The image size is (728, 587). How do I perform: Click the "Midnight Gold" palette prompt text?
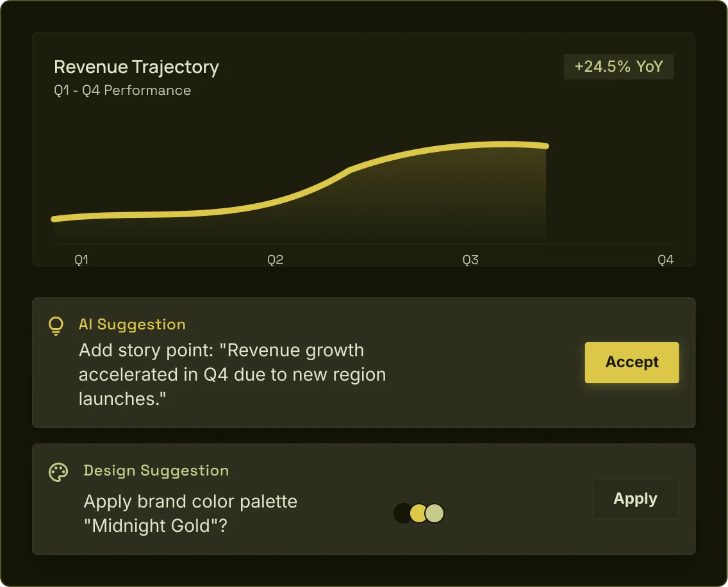pos(190,513)
